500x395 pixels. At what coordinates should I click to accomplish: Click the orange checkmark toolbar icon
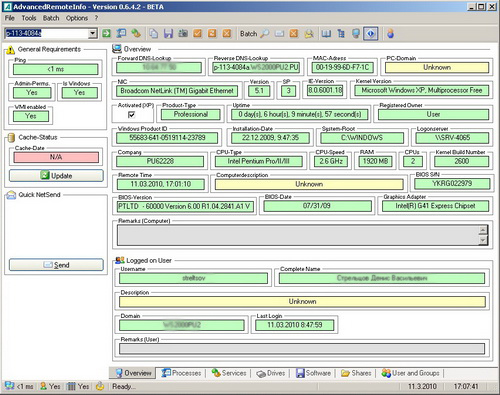(x=198, y=33)
